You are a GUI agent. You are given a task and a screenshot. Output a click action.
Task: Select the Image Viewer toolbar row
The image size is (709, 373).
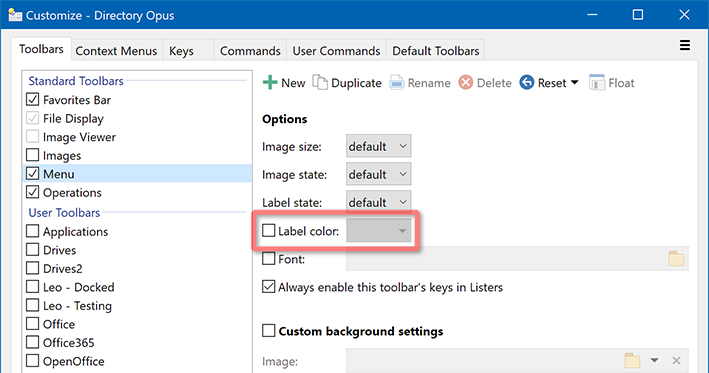pos(137,137)
